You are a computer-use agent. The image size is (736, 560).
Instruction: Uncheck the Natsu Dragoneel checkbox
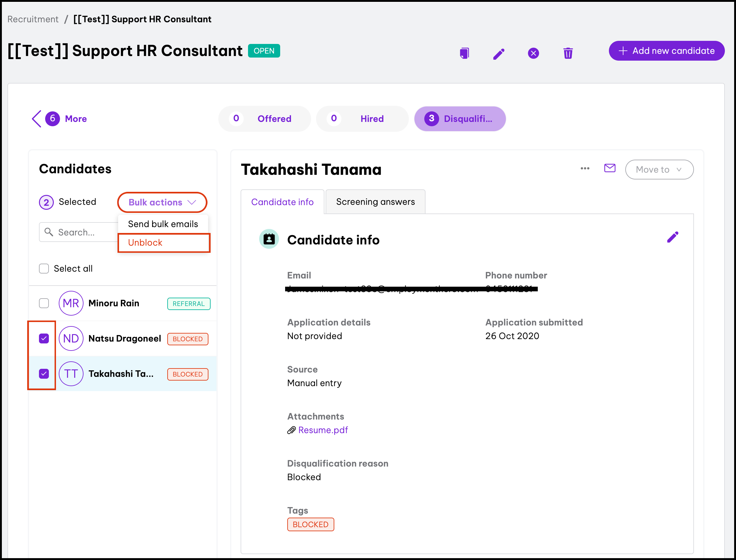point(44,339)
